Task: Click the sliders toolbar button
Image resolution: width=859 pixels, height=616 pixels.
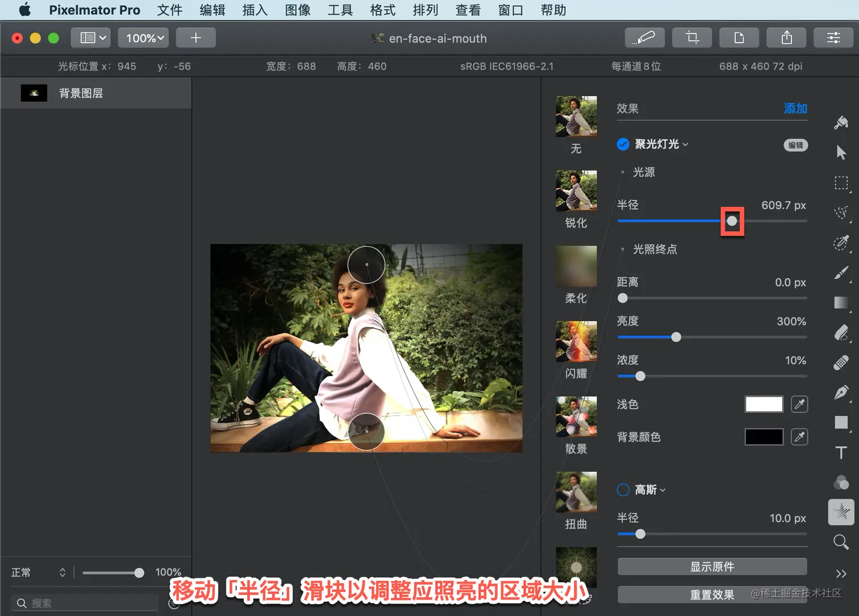Action: pos(833,38)
